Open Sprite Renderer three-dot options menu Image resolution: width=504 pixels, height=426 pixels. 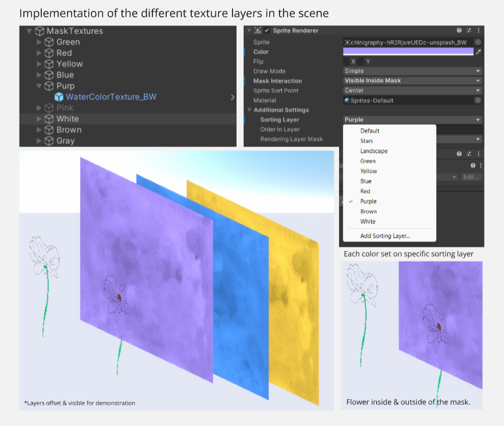[479, 30]
